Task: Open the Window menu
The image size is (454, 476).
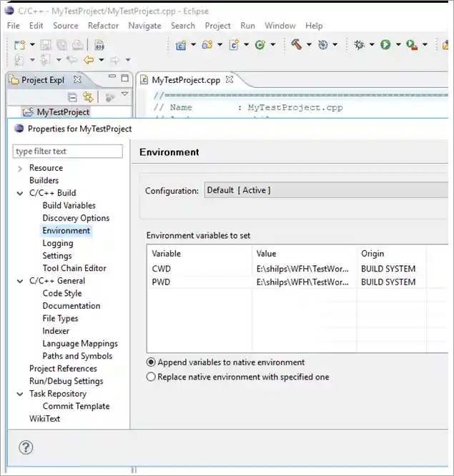Action: [x=280, y=26]
